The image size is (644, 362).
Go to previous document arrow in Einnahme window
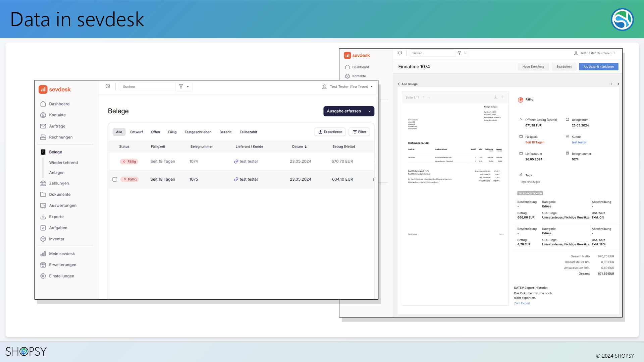point(612,84)
